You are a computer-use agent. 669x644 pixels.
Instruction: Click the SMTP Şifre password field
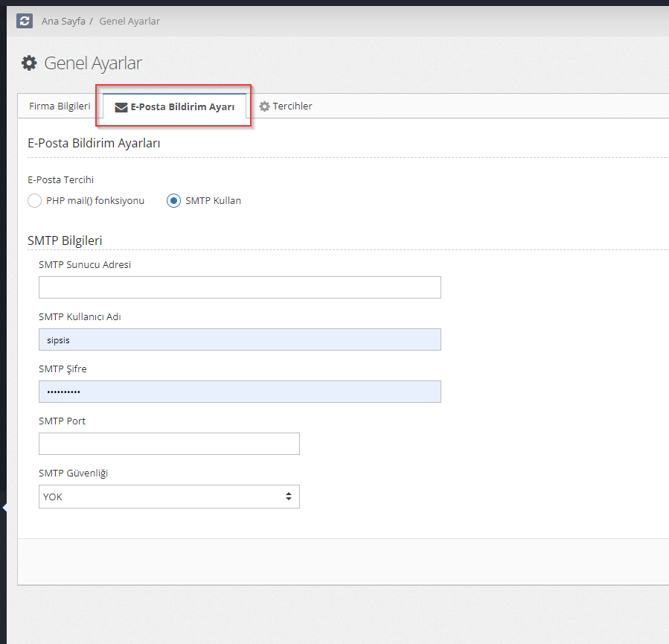[240, 392]
